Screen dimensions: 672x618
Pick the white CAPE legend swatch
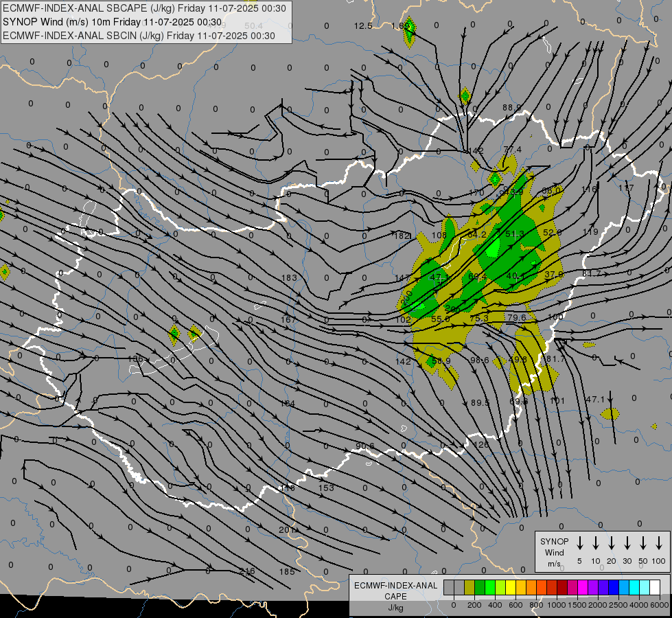[x=654, y=587]
